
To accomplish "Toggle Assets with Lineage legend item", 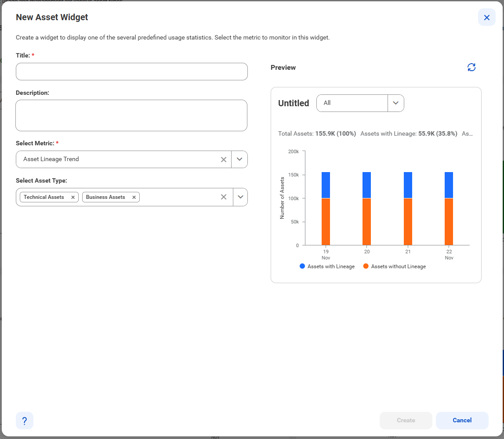I will pyautogui.click(x=327, y=266).
